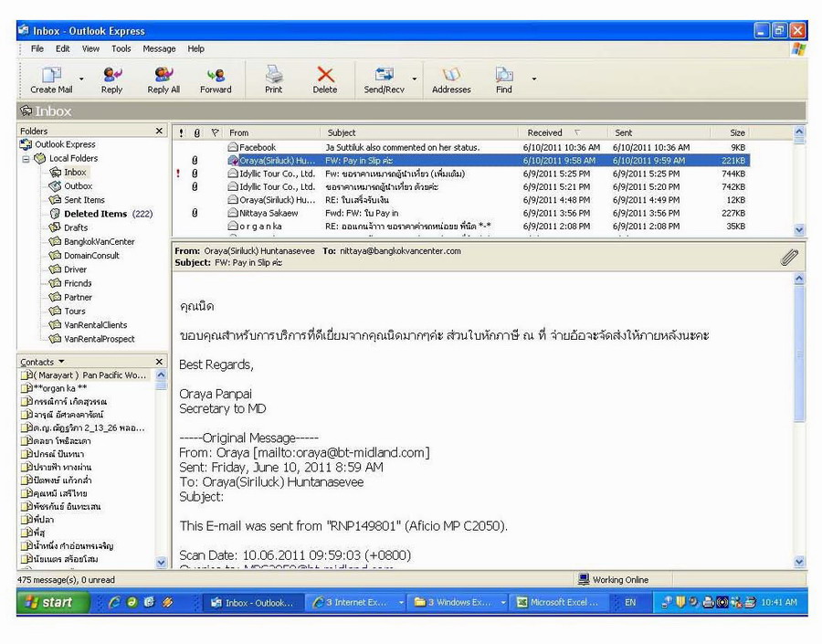Select the '**organ ka **' contact
This screenshot has width=822, height=644.
pyautogui.click(x=54, y=388)
